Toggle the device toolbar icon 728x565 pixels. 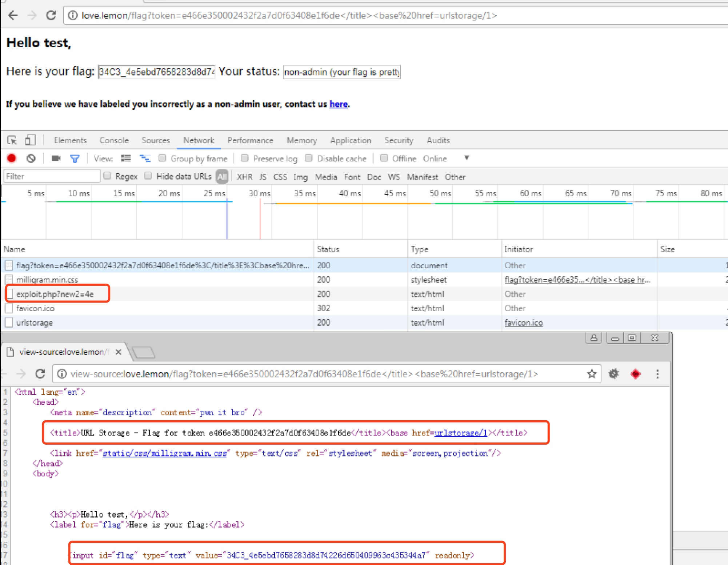pos(30,140)
